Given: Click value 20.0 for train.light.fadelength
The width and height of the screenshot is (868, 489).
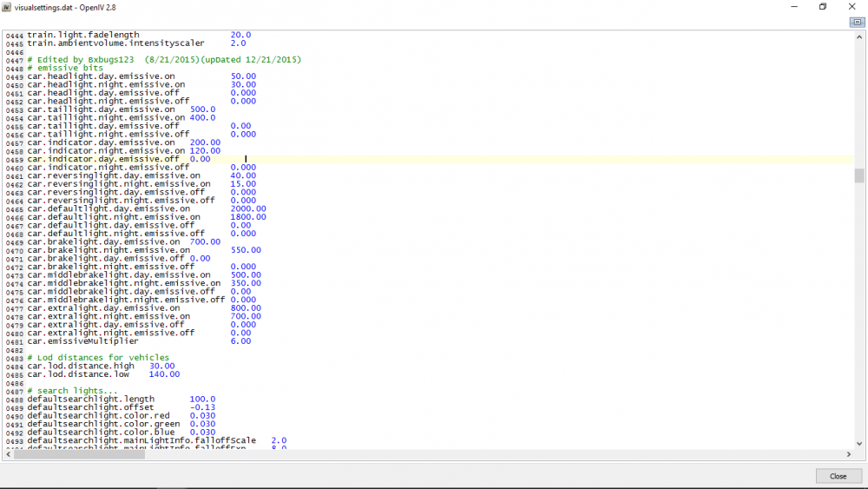Looking at the screenshot, I should click(240, 35).
